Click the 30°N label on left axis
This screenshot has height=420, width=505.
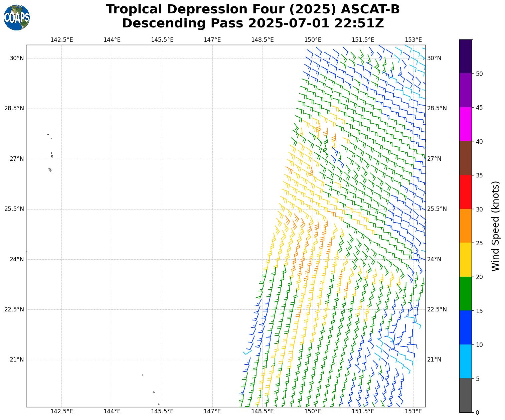click(x=17, y=58)
